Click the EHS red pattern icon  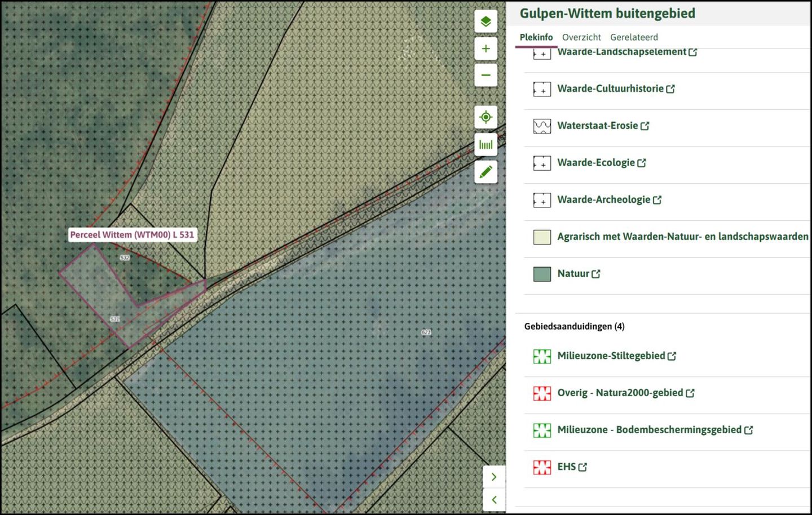point(542,467)
